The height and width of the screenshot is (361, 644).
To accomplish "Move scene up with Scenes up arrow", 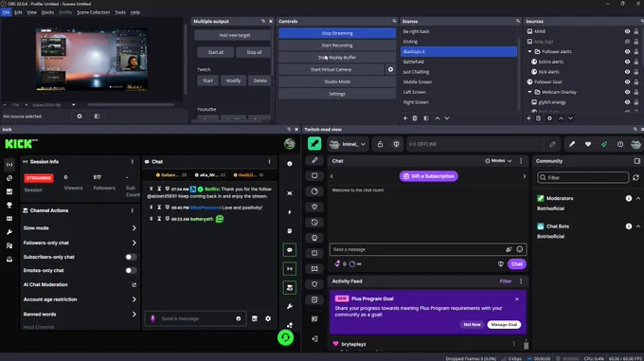I will pos(438,118).
